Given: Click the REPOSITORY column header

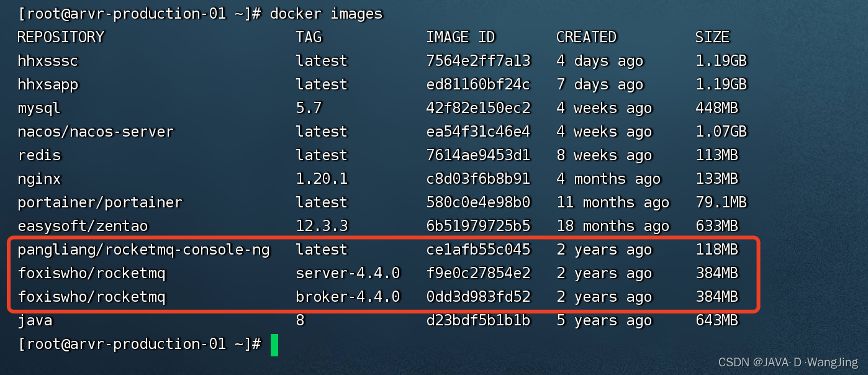Looking at the screenshot, I should (60, 37).
